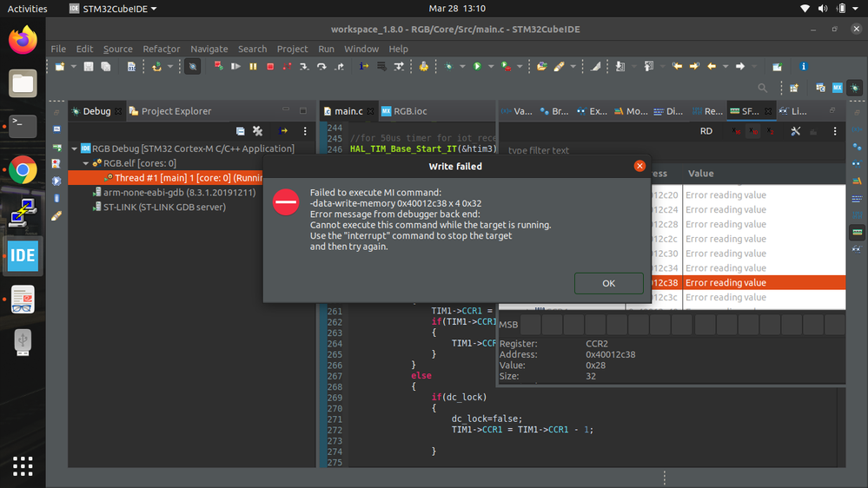The height and width of the screenshot is (488, 868).
Task: Toggle the RD read button in the SFR view
Action: click(706, 131)
